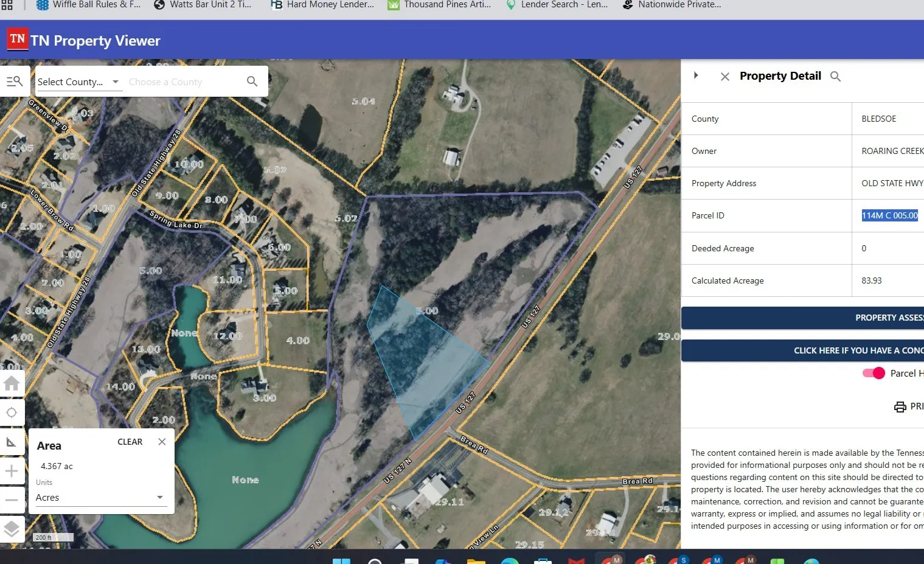
Task: Click the search icon beside Property Detail
Action: click(x=835, y=77)
